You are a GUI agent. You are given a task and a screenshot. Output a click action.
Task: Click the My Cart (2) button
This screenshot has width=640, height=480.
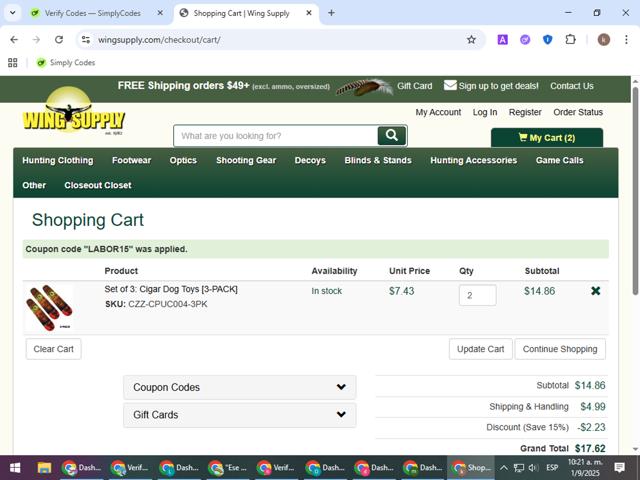pos(547,138)
